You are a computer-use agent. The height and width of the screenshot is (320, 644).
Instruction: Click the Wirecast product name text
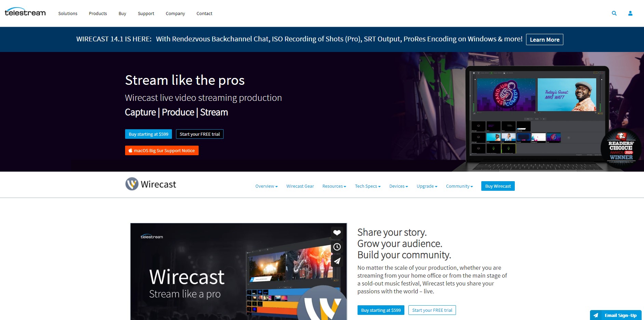[x=158, y=184]
